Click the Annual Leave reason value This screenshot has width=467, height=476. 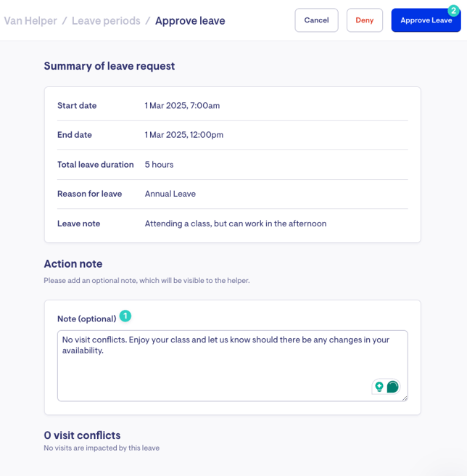(170, 194)
